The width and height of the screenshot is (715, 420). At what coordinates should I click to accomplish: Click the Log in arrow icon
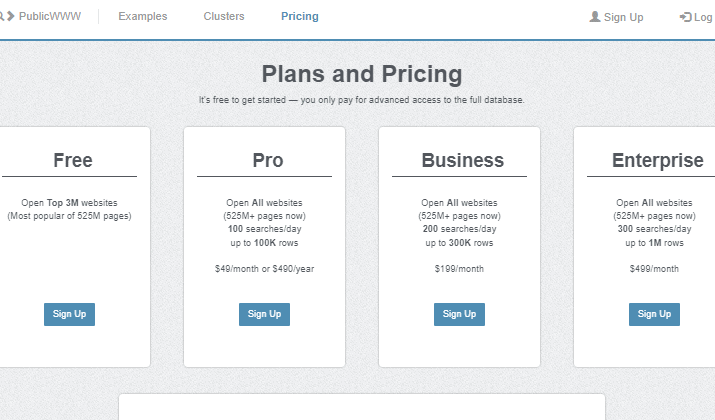[x=685, y=17]
